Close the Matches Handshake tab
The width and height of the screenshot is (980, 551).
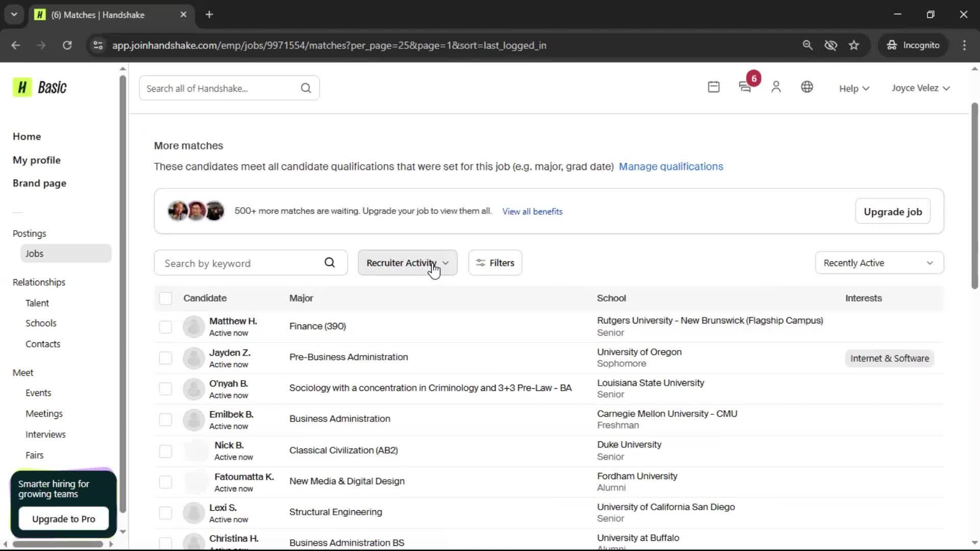tap(184, 14)
